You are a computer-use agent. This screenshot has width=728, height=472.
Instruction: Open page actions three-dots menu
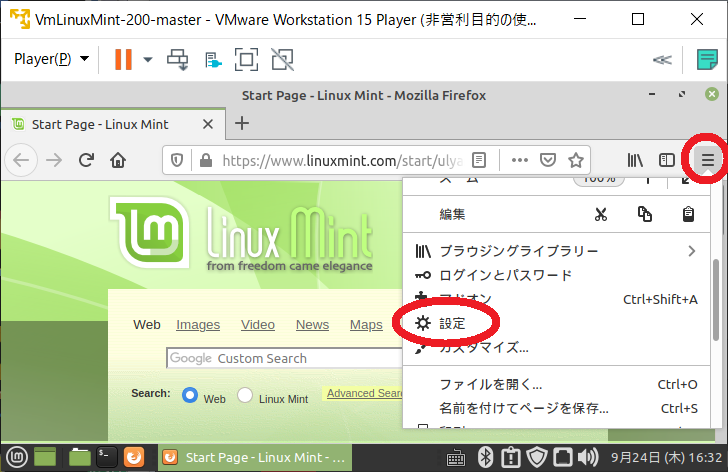pos(520,161)
